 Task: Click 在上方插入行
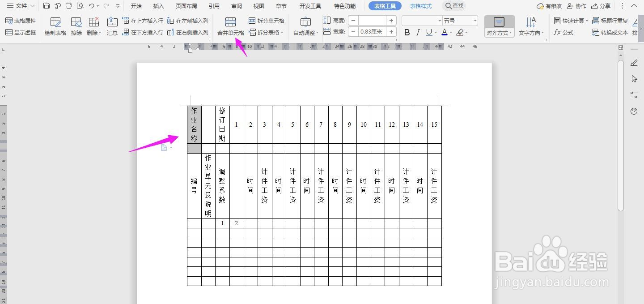tap(143, 21)
